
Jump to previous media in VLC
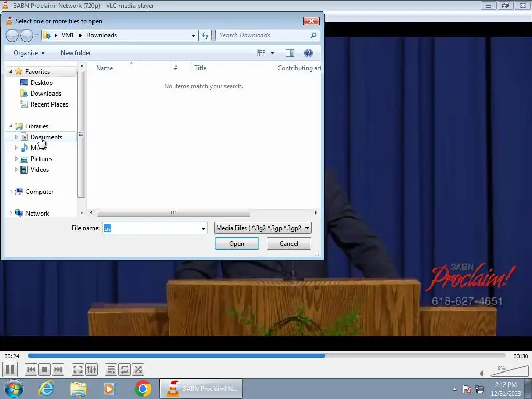31,369
